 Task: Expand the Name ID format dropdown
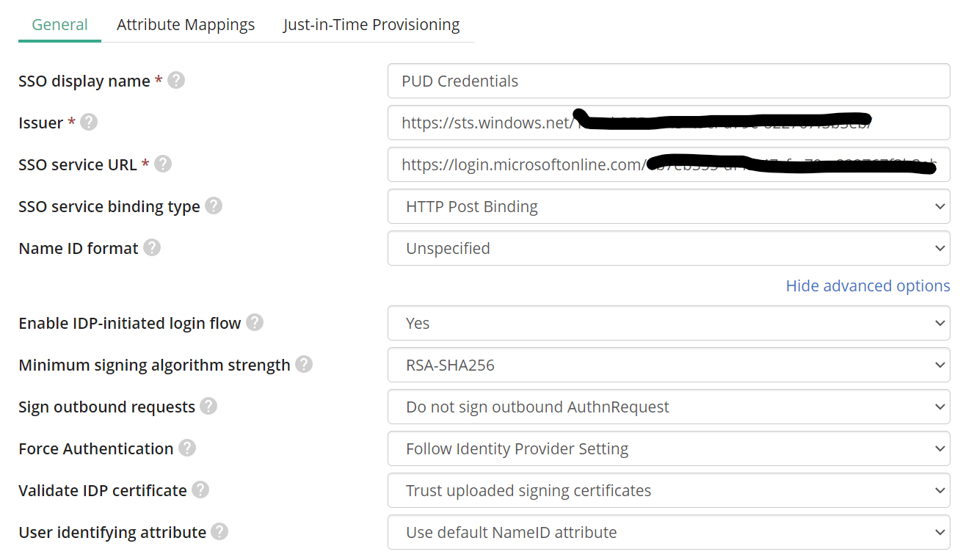click(x=669, y=249)
